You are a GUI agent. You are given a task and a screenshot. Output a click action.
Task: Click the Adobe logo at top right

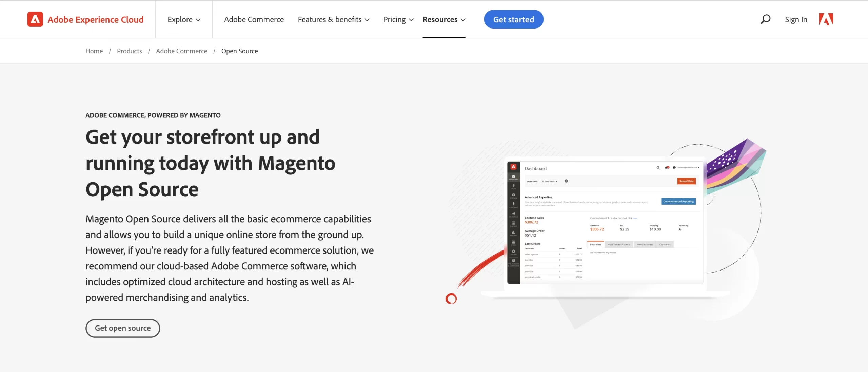click(826, 19)
